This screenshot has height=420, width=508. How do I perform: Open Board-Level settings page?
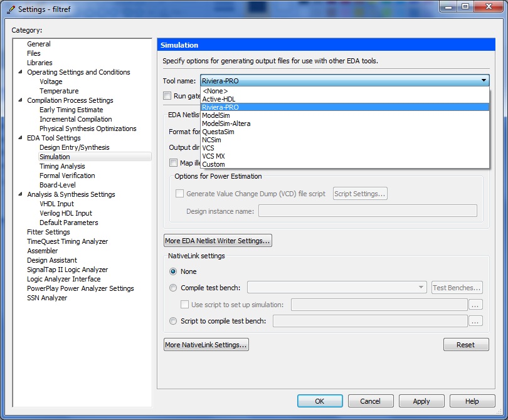coord(57,184)
